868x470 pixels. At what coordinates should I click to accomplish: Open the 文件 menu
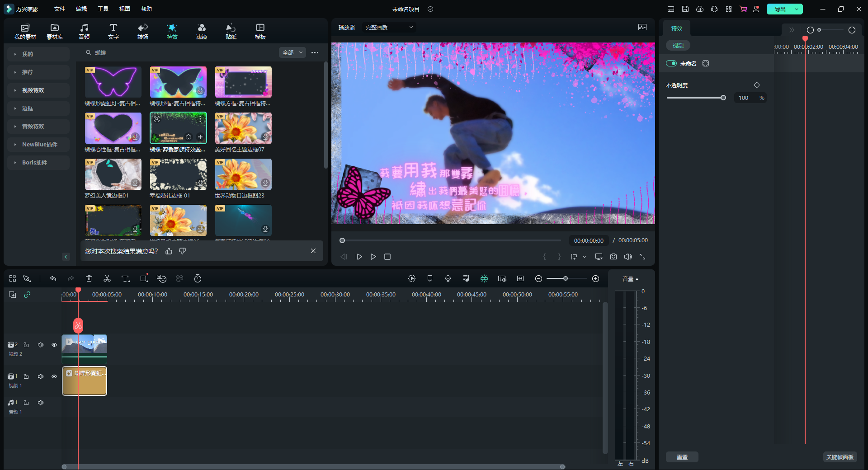pyautogui.click(x=60, y=9)
